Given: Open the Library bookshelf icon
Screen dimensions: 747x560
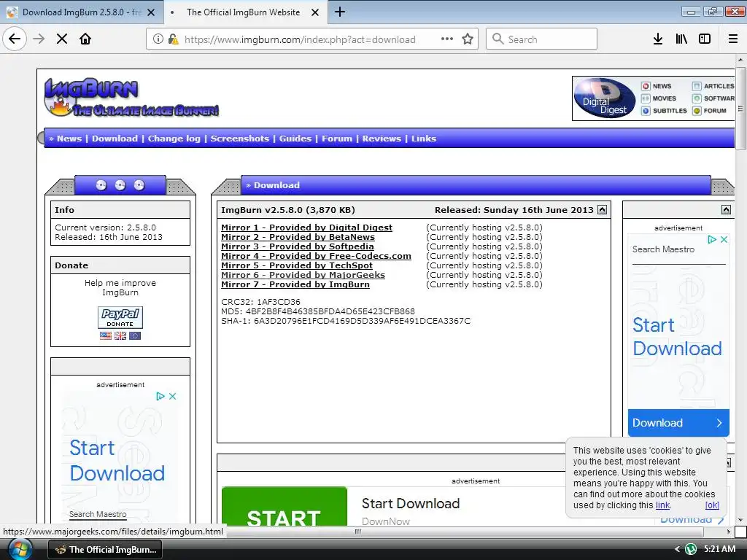Looking at the screenshot, I should [x=681, y=39].
